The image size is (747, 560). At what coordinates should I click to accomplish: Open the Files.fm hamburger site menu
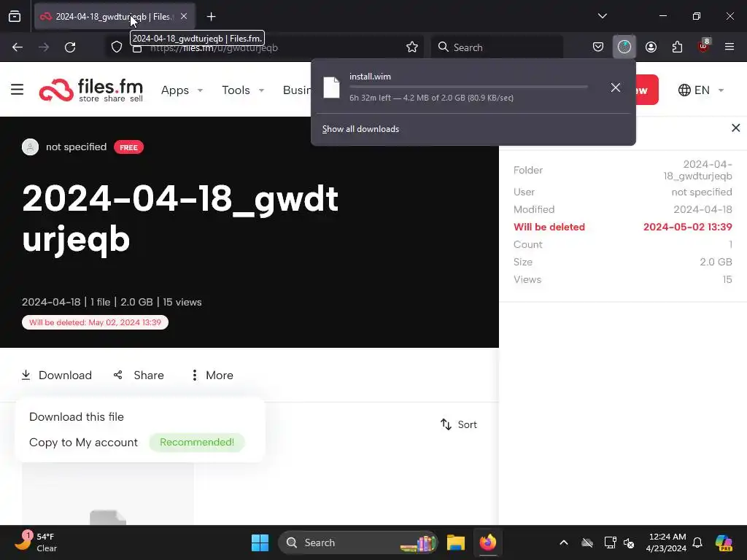click(18, 90)
